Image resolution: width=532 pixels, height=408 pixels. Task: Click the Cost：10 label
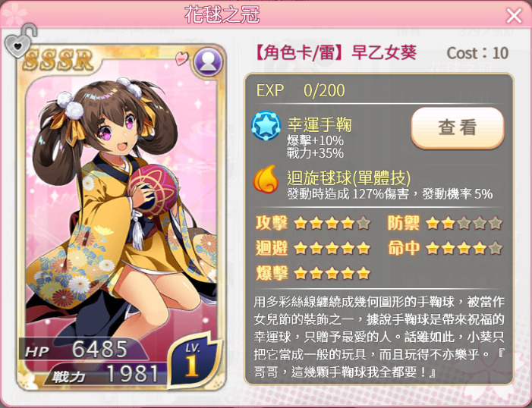pos(477,53)
